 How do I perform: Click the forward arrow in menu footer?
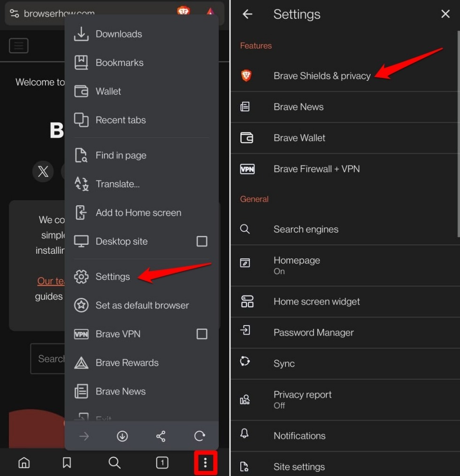click(x=84, y=436)
